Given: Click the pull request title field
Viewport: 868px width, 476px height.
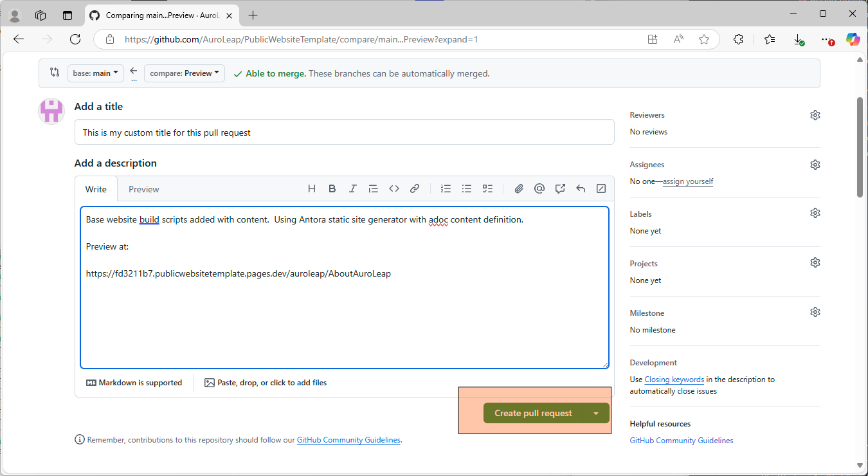Looking at the screenshot, I should coord(345,133).
